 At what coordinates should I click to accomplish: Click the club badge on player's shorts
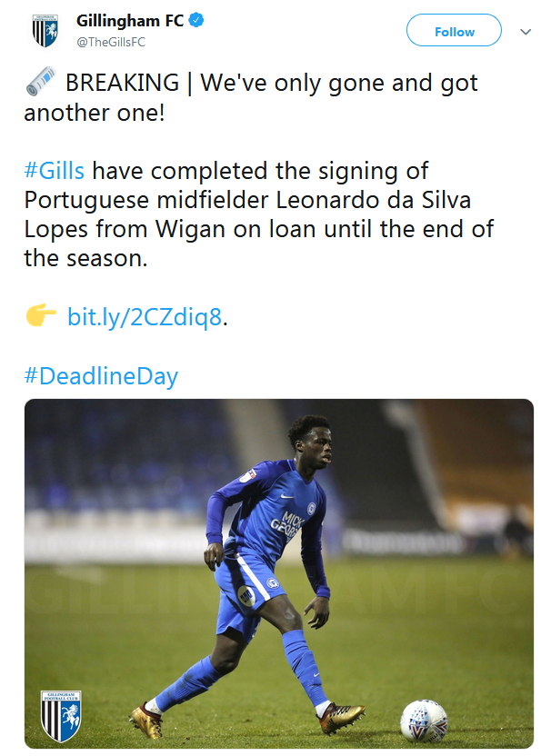(x=244, y=595)
